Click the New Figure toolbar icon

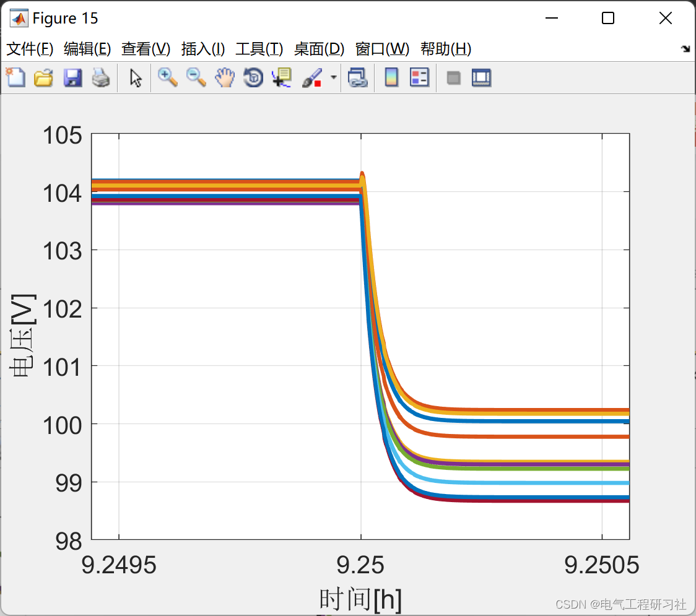pyautogui.click(x=16, y=77)
